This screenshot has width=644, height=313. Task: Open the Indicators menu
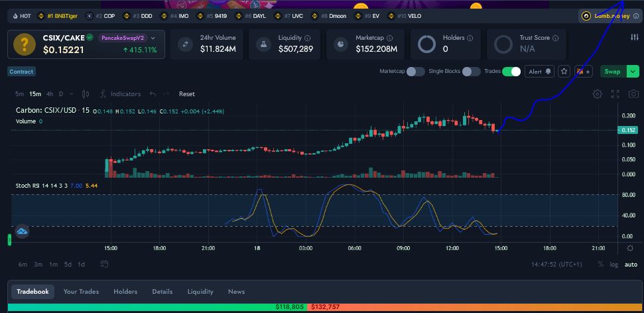pyautogui.click(x=120, y=94)
